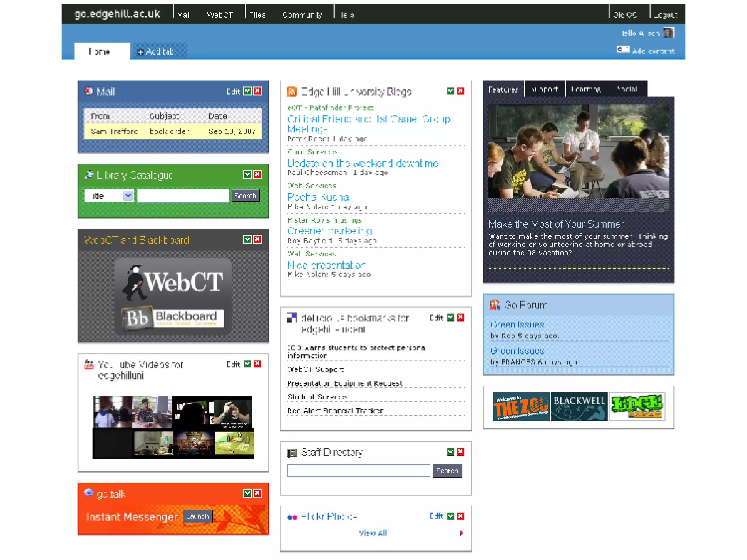The width and height of the screenshot is (747, 560).
Task: Click the Go Forum people icon
Action: click(x=495, y=305)
